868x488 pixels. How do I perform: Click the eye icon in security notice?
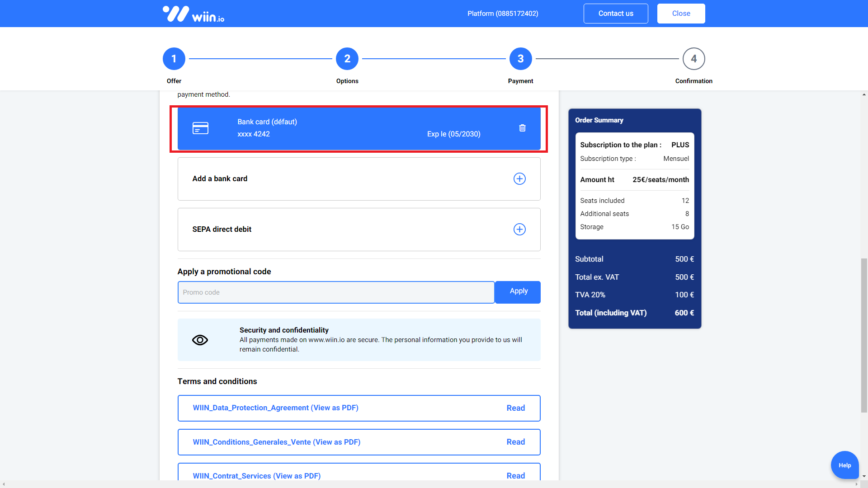[200, 340]
